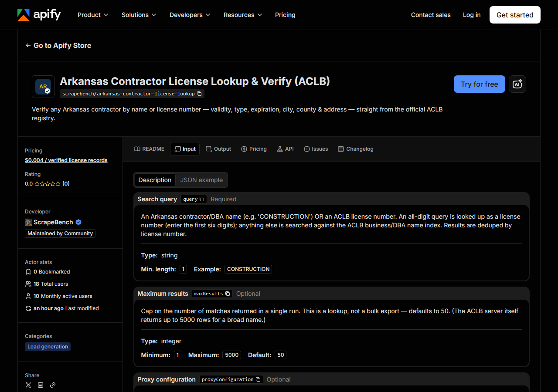Click Contact sales link
The image size is (558, 392).
point(431,15)
